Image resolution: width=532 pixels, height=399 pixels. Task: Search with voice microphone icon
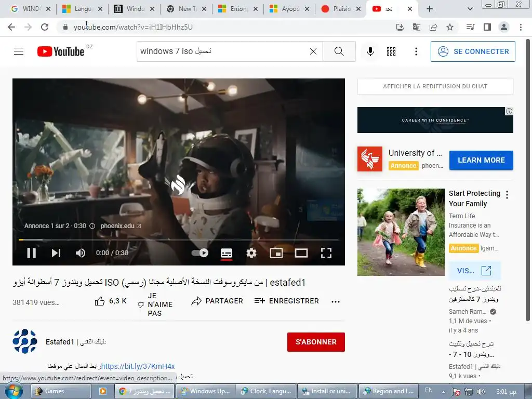pos(370,51)
